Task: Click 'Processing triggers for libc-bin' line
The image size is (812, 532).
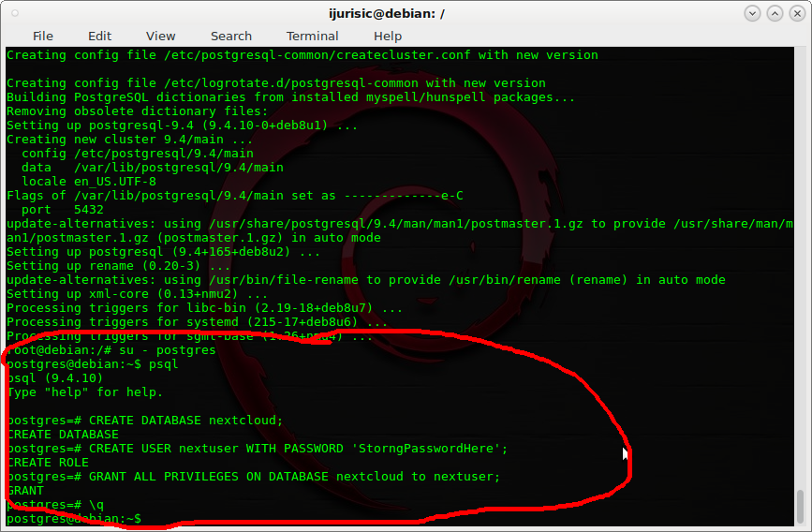Action: (204, 308)
